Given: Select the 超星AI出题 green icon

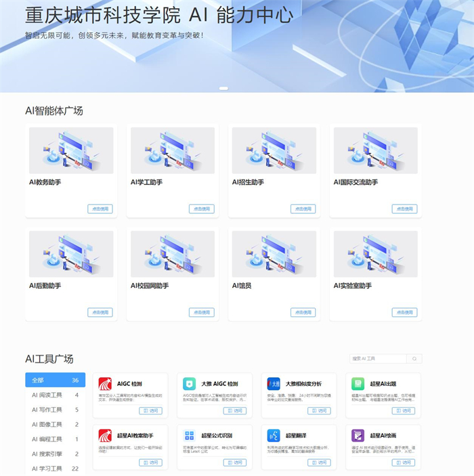Looking at the screenshot, I should (358, 384).
